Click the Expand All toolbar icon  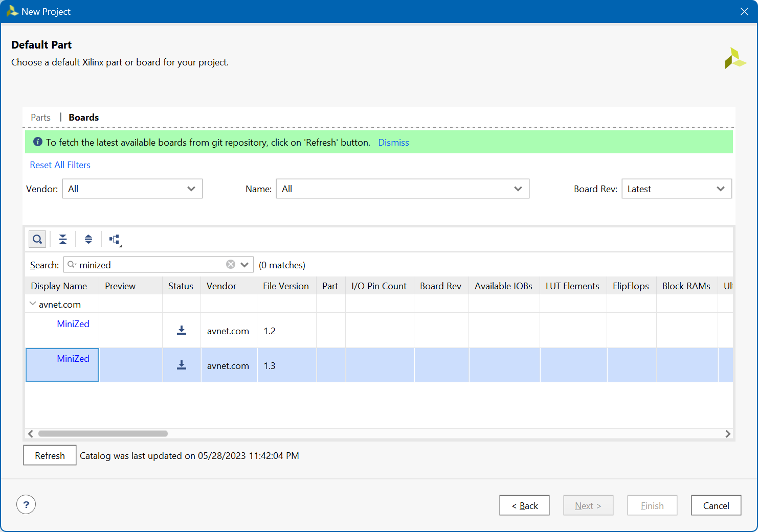pyautogui.click(x=88, y=239)
